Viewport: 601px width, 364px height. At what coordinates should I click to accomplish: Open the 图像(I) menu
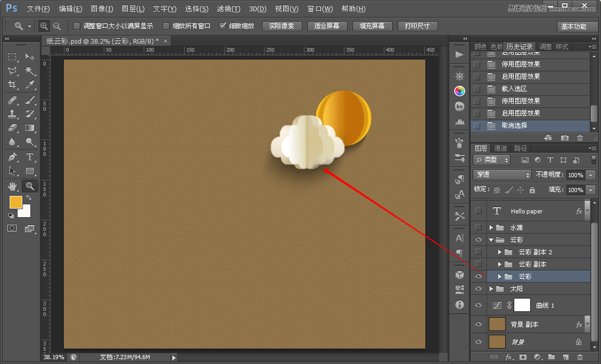(x=102, y=9)
